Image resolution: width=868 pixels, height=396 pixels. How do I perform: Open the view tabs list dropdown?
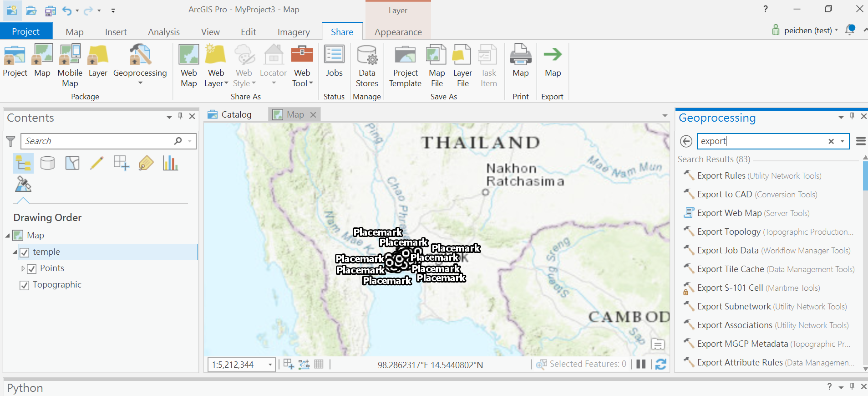pyautogui.click(x=665, y=116)
